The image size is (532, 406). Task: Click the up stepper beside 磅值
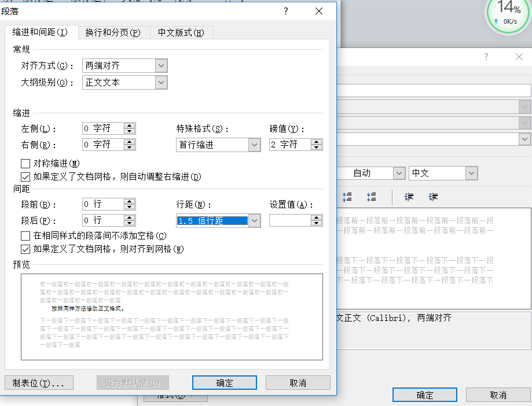pos(315,142)
